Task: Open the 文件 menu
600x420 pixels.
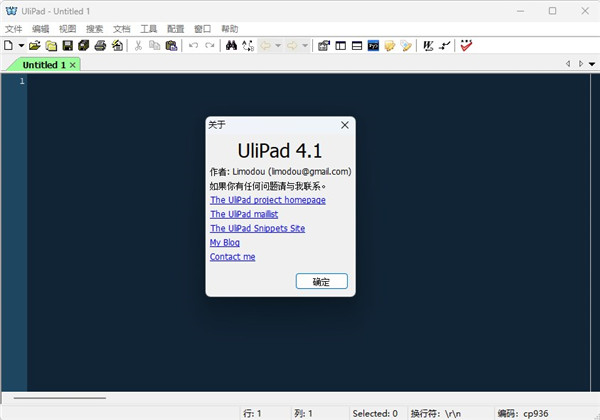Action: tap(13, 29)
